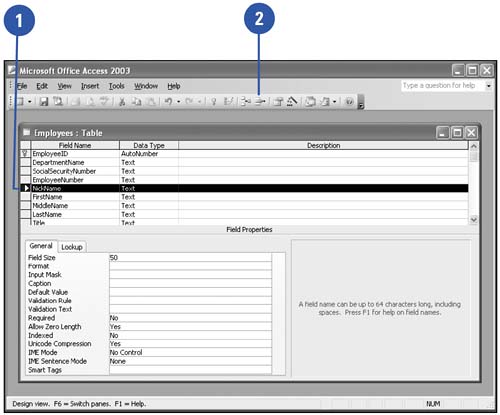Click the current-row arrow selector beside NickName
500x415 pixels.
25,188
